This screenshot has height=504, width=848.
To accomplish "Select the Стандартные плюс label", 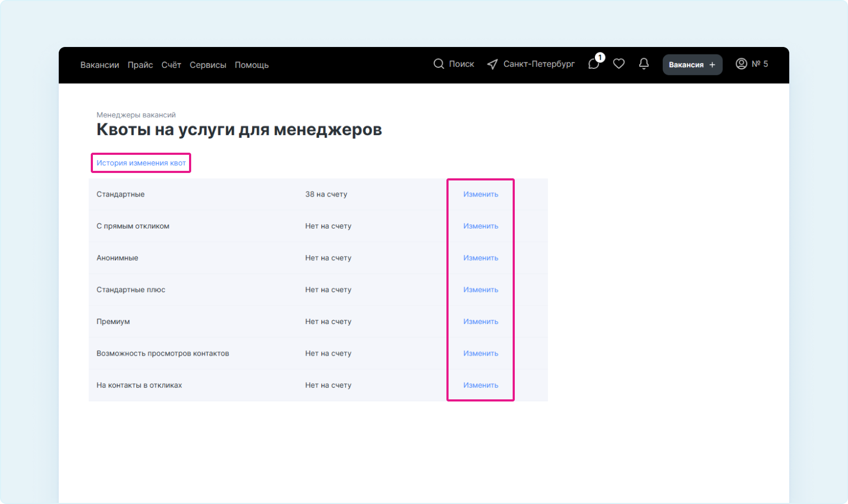I will point(131,290).
